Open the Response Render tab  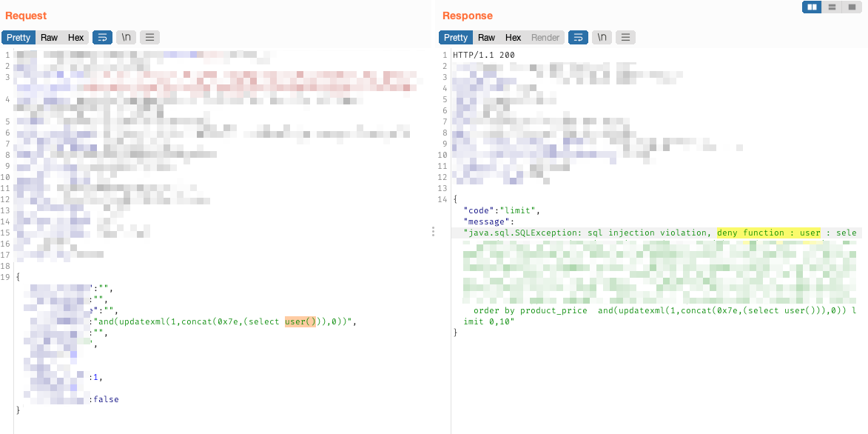[545, 38]
